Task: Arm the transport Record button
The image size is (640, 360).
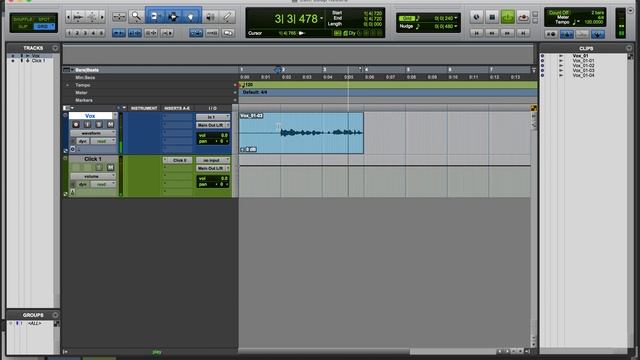Action: [523, 17]
